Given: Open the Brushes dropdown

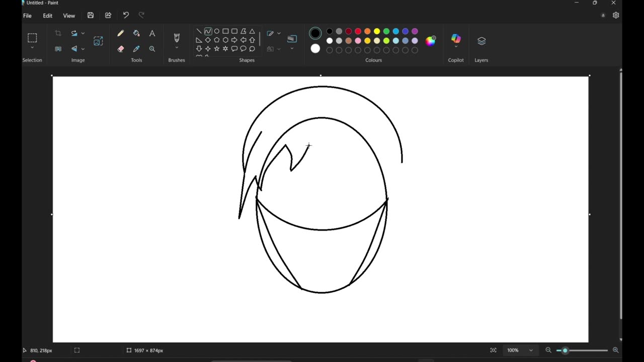Looking at the screenshot, I should [177, 48].
